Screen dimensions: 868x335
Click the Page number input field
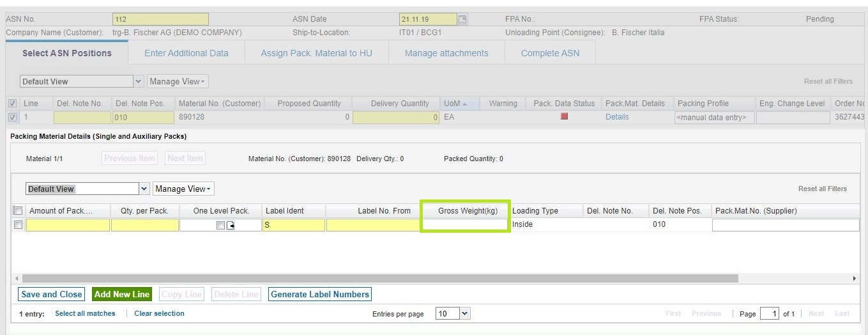pyautogui.click(x=770, y=313)
